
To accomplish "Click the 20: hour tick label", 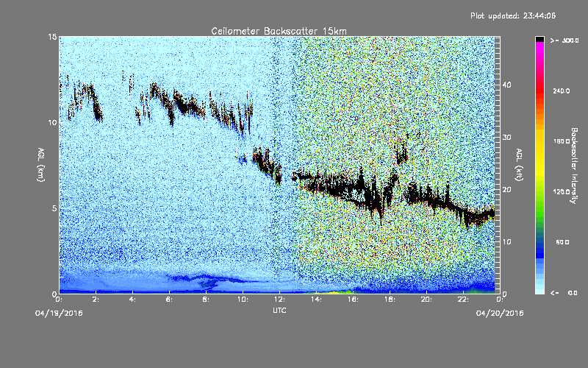I will 426,300.
